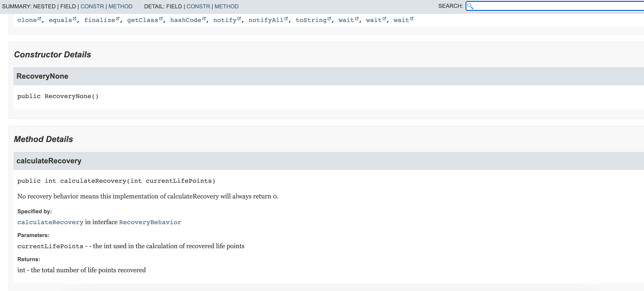
Task: Click the notifyAll method link
Action: (x=266, y=20)
